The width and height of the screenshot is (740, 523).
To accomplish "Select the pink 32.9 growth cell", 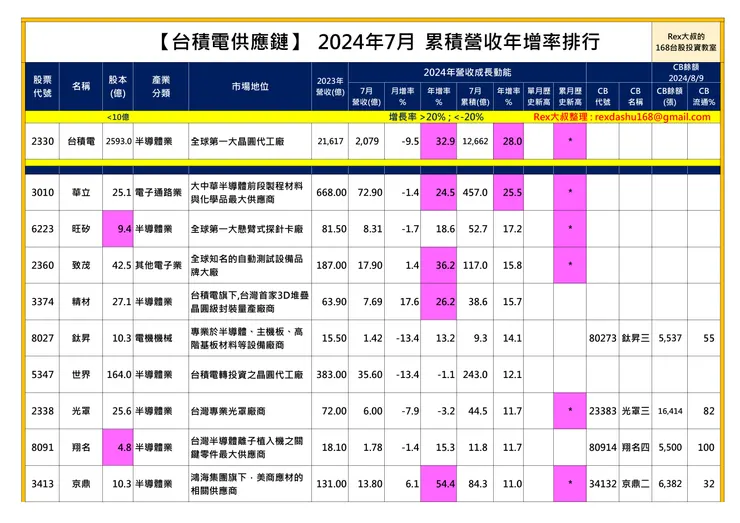I will tap(438, 141).
